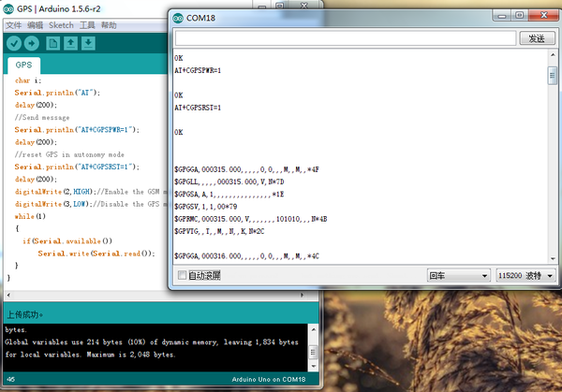Close the COM18 serial monitor window

click(543, 15)
